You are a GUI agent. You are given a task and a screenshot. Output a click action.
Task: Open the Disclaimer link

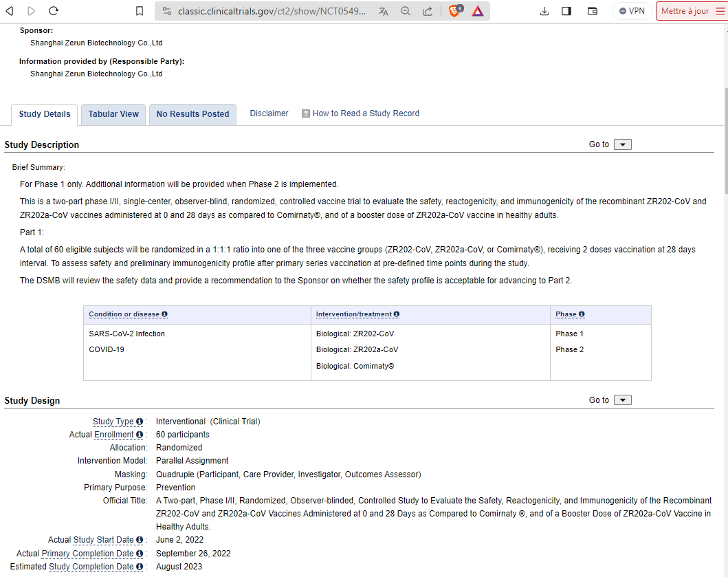[x=269, y=113]
